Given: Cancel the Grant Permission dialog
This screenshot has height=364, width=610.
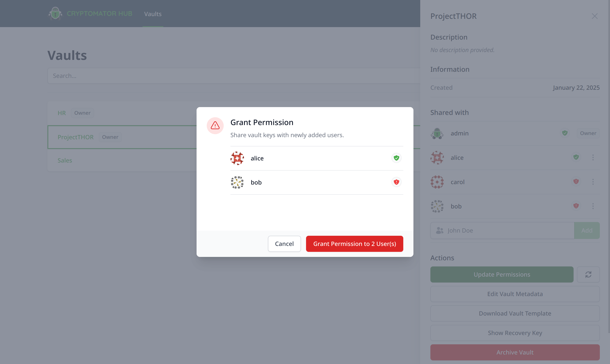Looking at the screenshot, I should pyautogui.click(x=284, y=244).
